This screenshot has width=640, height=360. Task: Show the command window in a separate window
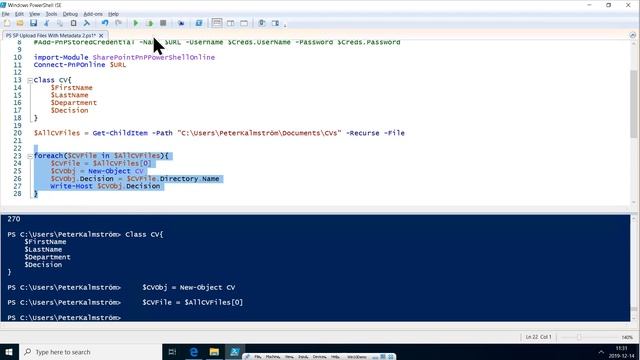(x=262, y=23)
